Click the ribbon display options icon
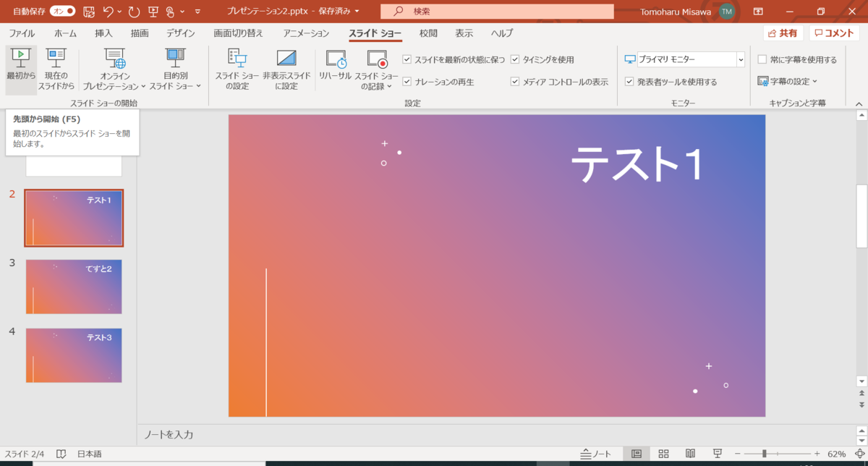Viewport: 868px width, 466px height. click(758, 12)
